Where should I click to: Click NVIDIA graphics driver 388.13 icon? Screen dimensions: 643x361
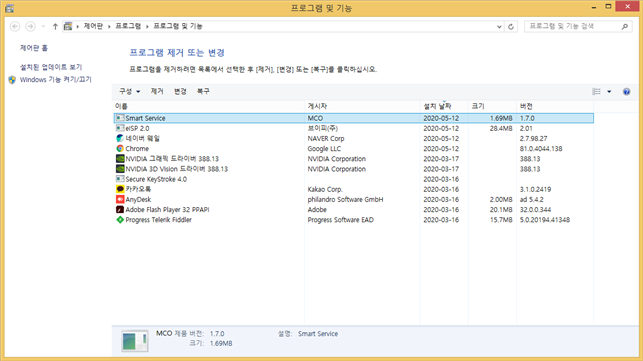click(120, 159)
